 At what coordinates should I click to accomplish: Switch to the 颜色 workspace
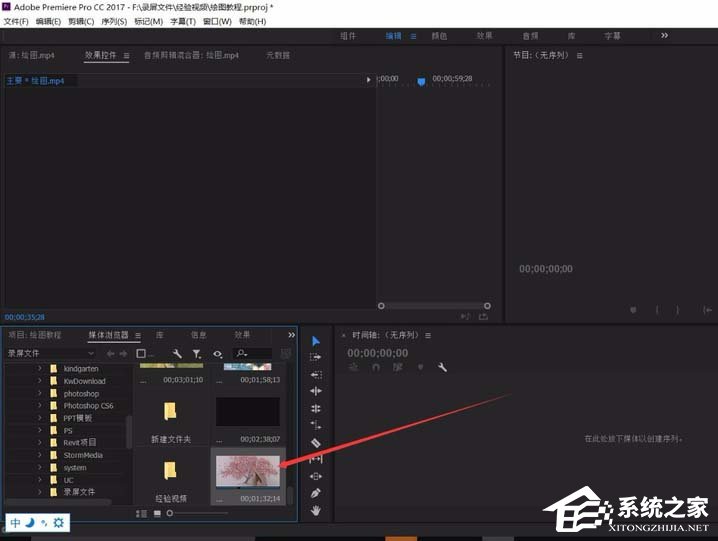pos(439,36)
